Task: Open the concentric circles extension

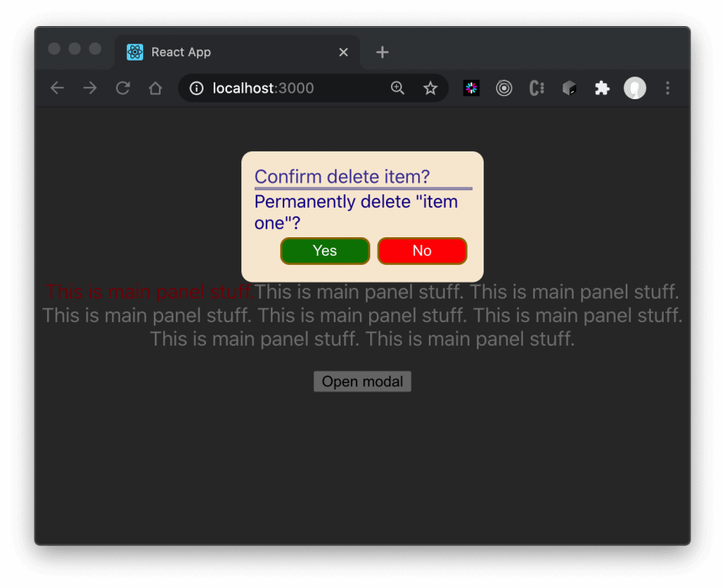Action: tap(504, 87)
